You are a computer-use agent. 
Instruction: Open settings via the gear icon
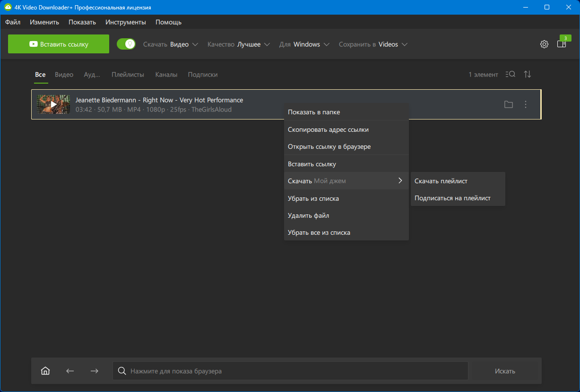pos(544,44)
